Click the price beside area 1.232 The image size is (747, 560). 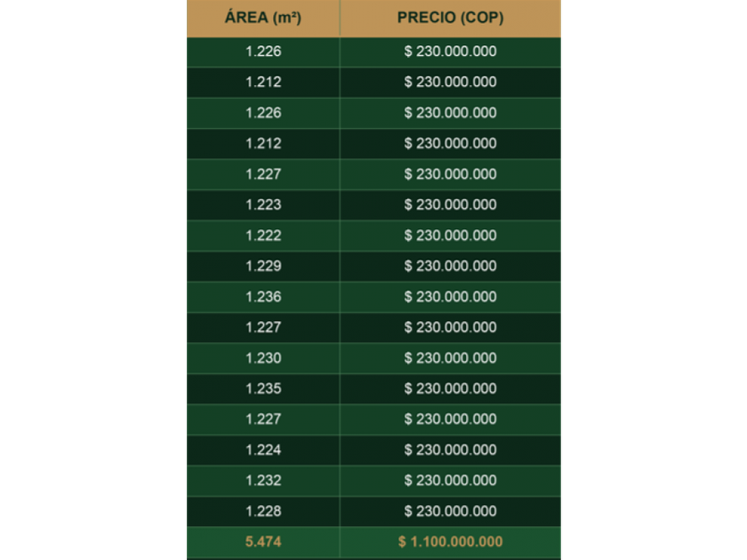pos(450,481)
